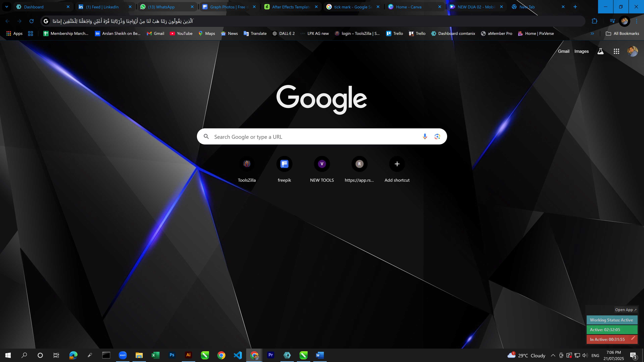Open the DALL·E 2 bookmark
The height and width of the screenshot is (362, 644).
click(283, 34)
